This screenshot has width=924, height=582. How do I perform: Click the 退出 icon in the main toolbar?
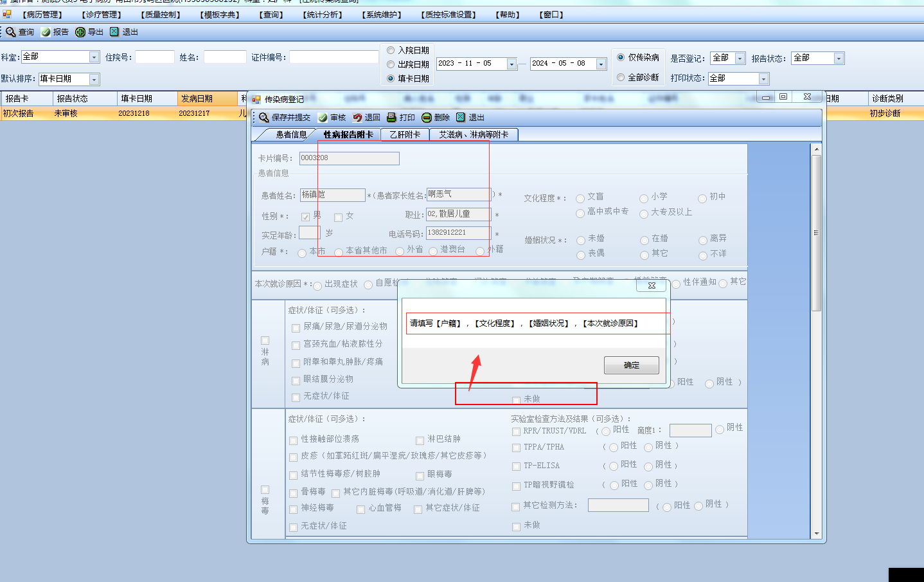pos(114,32)
